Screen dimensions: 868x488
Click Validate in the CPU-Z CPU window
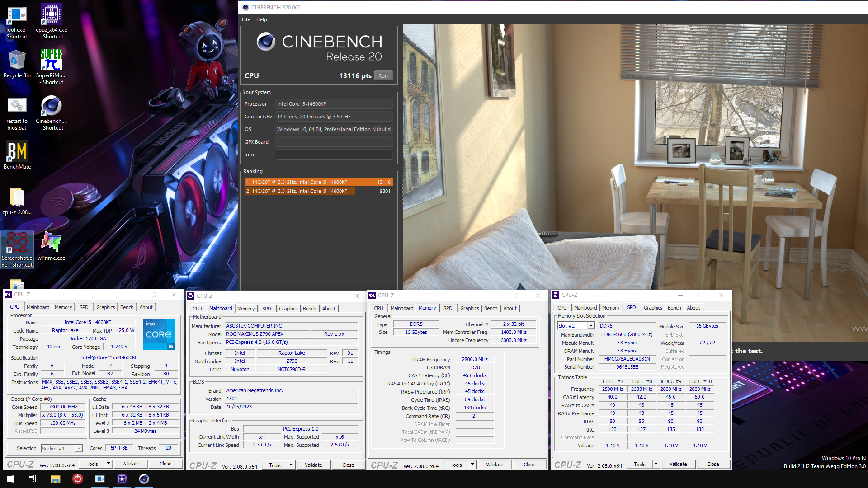[x=131, y=464]
